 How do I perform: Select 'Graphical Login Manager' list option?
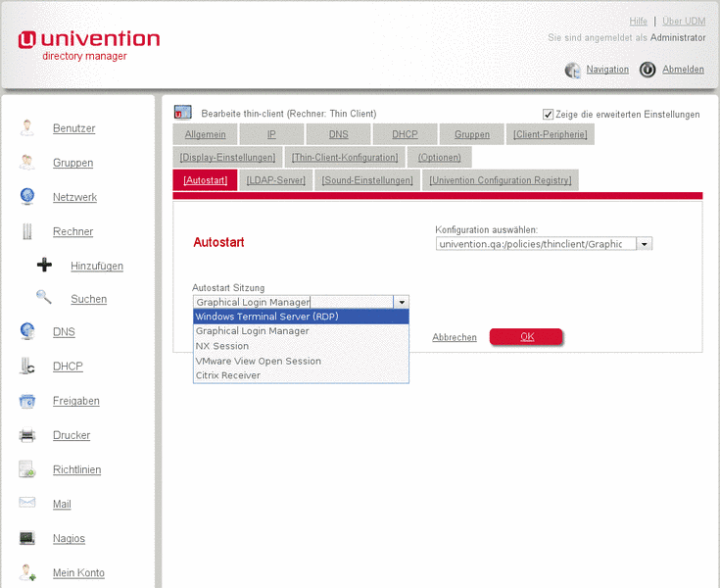pos(301,331)
